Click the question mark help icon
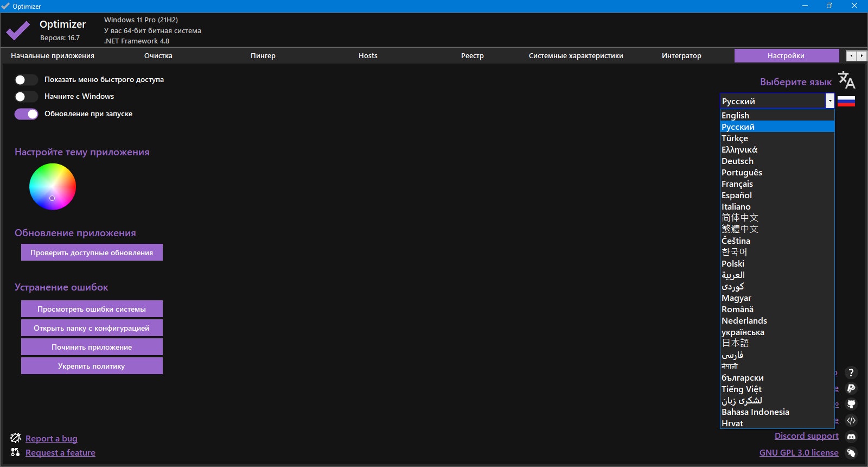 click(x=851, y=373)
